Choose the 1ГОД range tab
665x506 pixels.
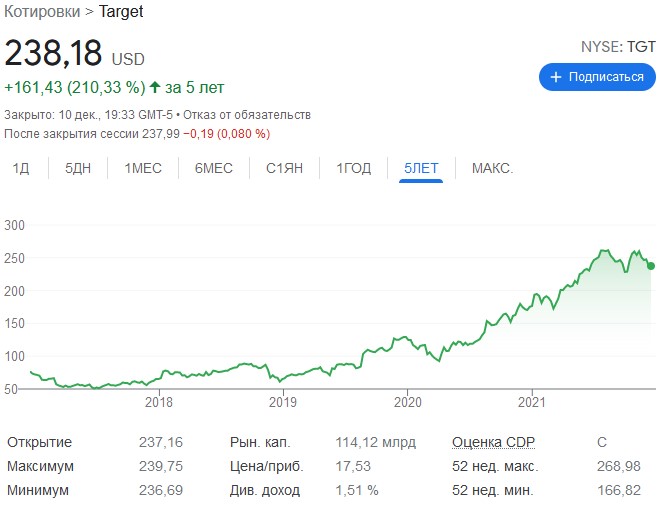[354, 168]
